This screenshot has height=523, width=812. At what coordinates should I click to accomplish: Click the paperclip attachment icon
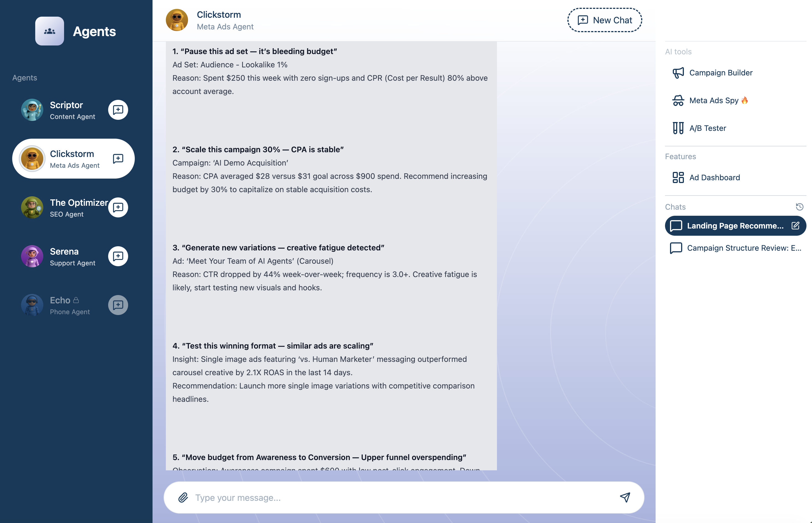coord(183,497)
